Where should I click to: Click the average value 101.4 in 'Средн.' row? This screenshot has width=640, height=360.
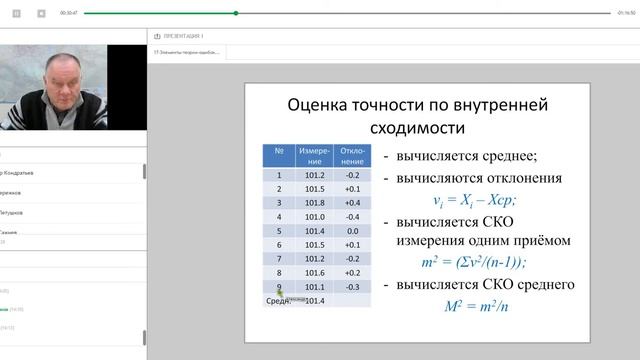pos(315,301)
